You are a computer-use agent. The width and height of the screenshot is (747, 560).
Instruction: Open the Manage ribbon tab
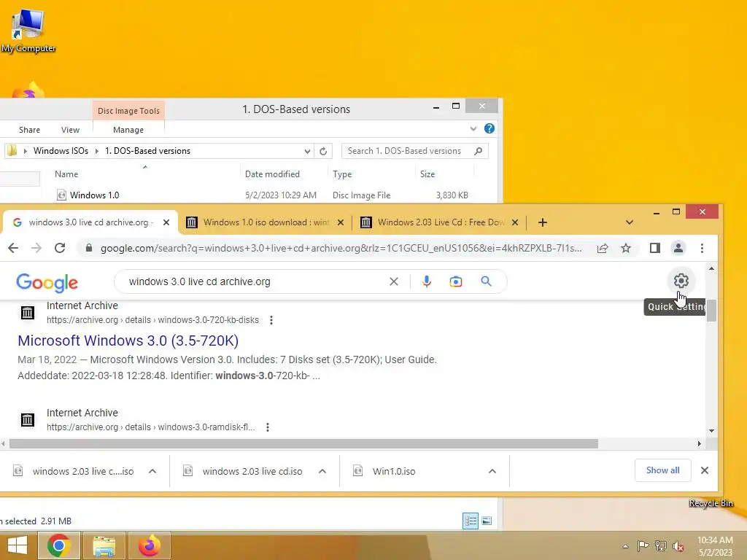[x=128, y=130]
